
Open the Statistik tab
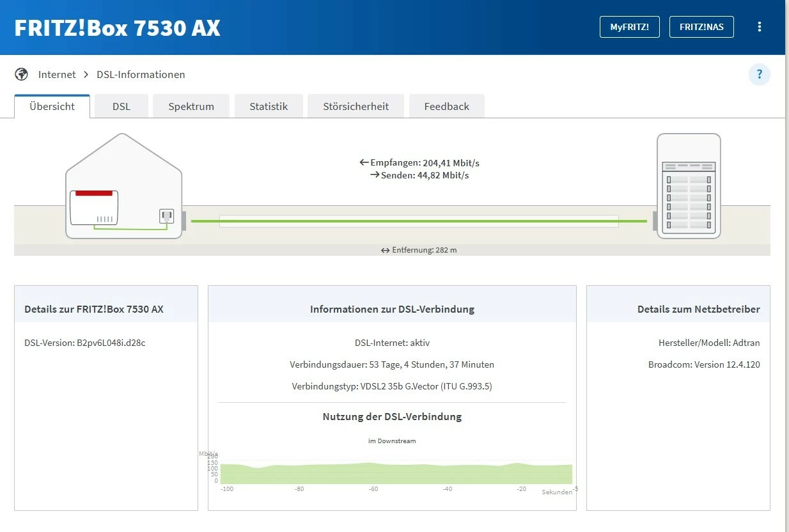click(269, 106)
